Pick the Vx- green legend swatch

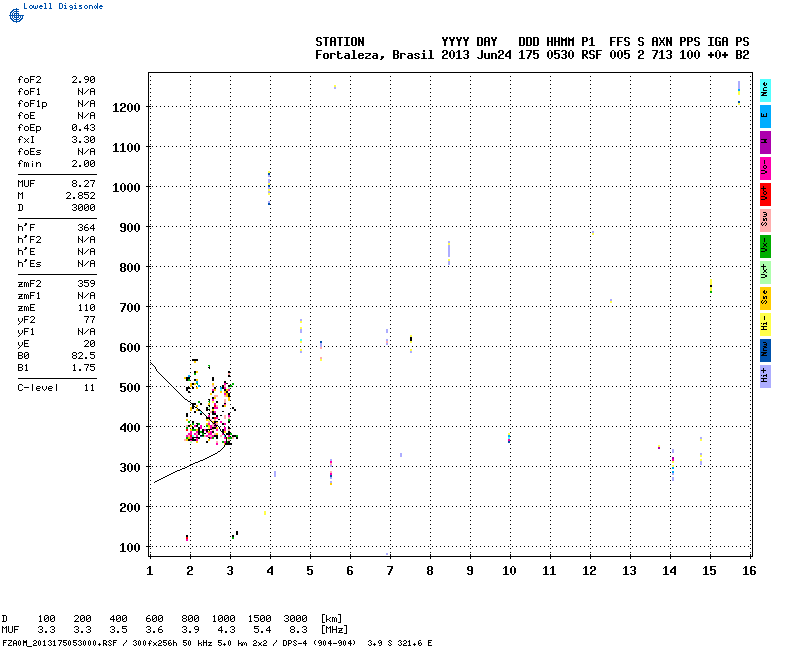point(765,246)
